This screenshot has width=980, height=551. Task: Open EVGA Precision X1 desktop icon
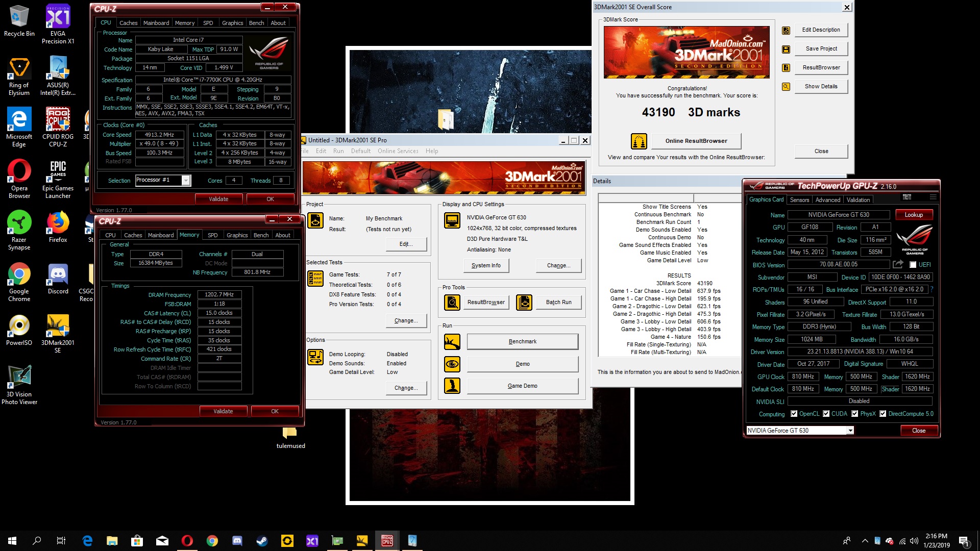pyautogui.click(x=58, y=24)
